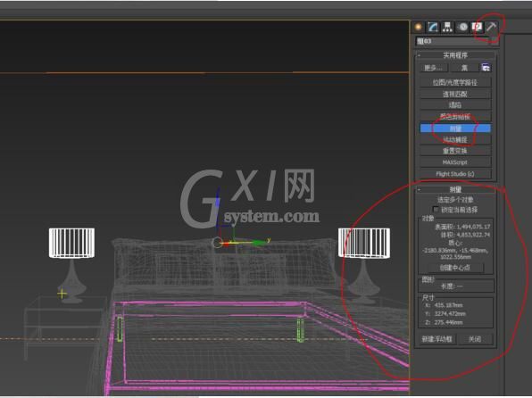
Task: Click the 体积 volume value
Action: 473,235
